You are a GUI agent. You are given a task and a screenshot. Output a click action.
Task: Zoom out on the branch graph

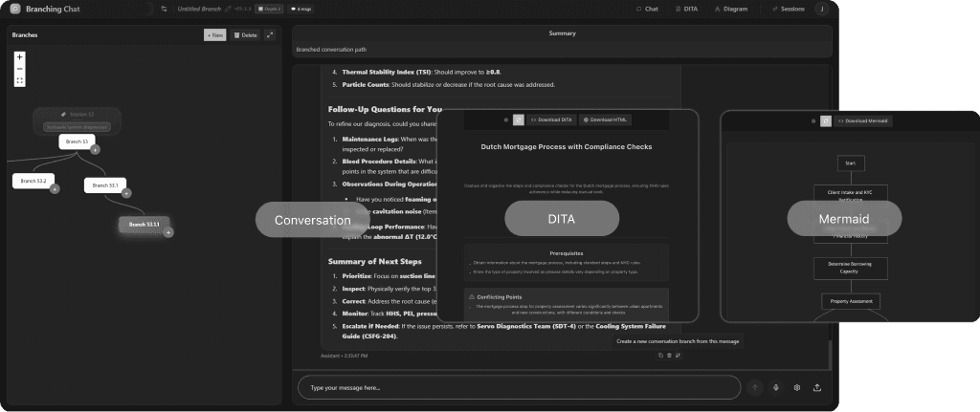20,69
